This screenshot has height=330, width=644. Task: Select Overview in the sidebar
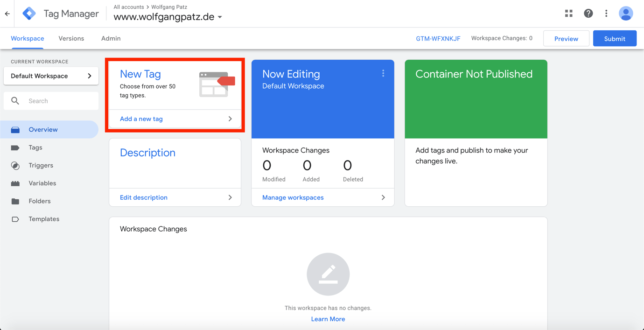click(x=49, y=130)
